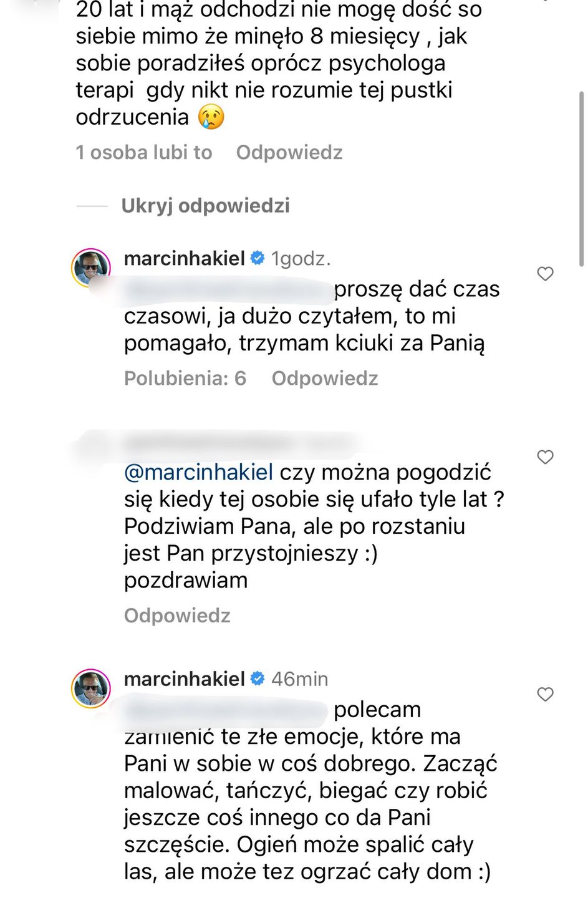Click the '1godz.' timestamp
The height and width of the screenshot is (898, 588).
pyautogui.click(x=301, y=258)
